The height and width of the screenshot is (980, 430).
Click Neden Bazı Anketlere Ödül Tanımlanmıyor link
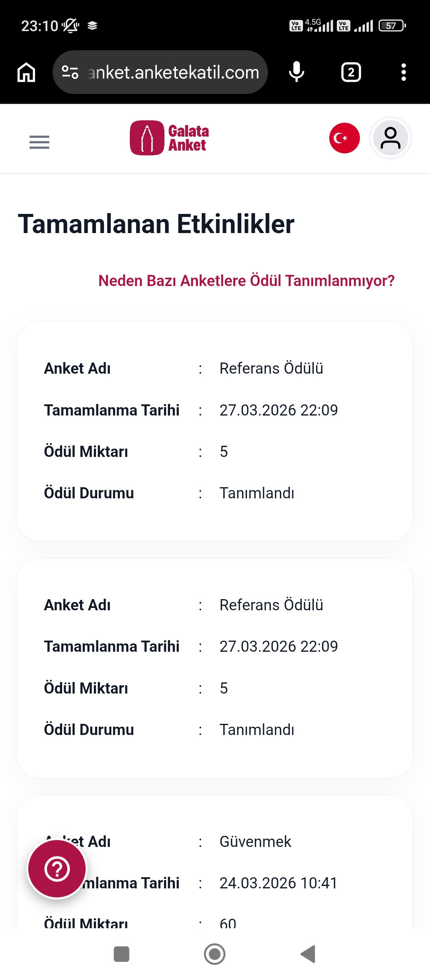246,280
